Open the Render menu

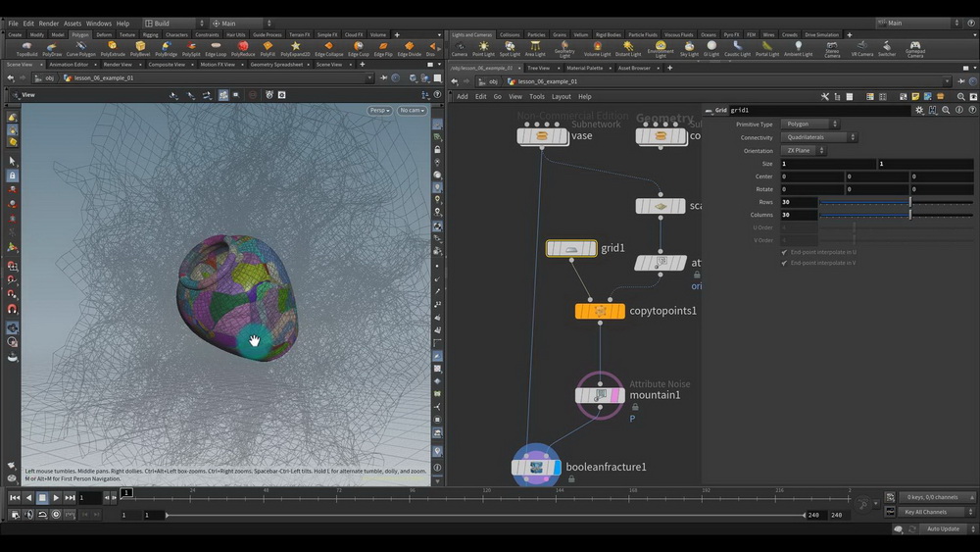[49, 24]
